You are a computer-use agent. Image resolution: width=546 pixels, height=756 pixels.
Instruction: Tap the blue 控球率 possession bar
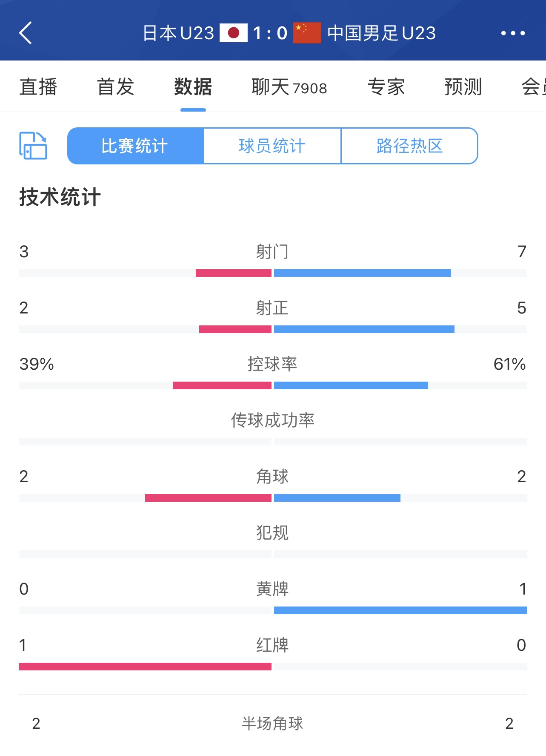pos(351,385)
